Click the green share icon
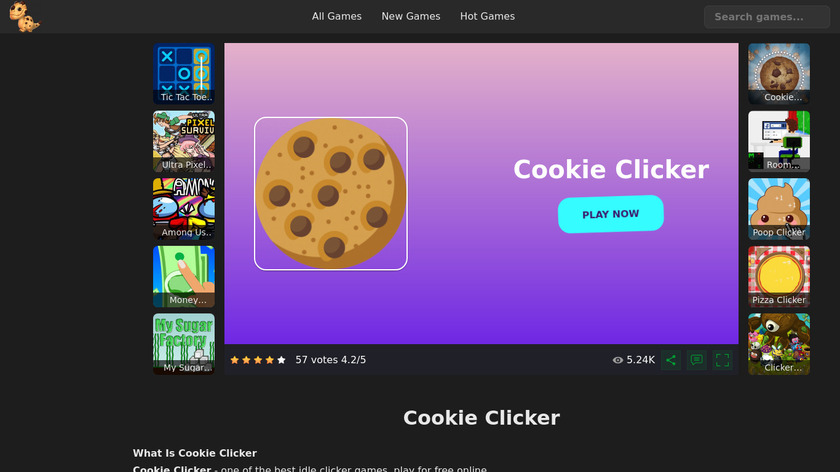This screenshot has height=472, width=840. tap(671, 360)
